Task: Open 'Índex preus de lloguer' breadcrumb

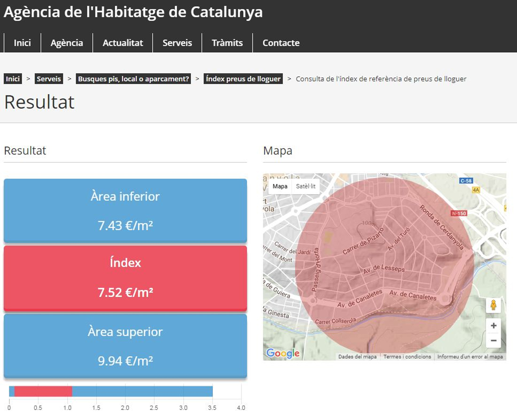Action: pyautogui.click(x=243, y=79)
